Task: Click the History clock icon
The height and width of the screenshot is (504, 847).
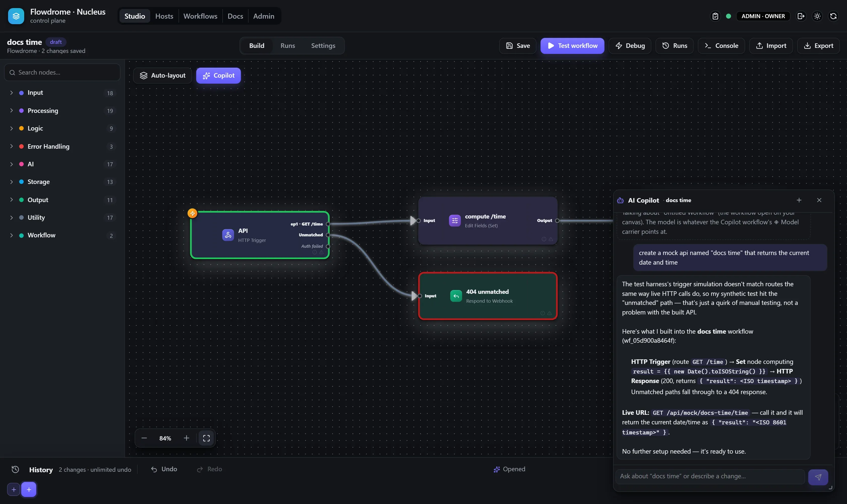Action: (15, 469)
